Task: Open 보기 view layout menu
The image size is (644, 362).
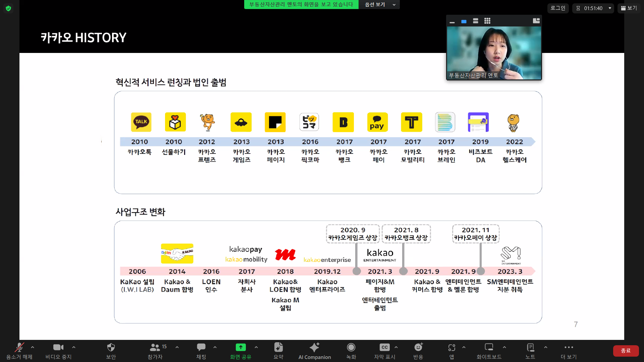Action: [629, 8]
